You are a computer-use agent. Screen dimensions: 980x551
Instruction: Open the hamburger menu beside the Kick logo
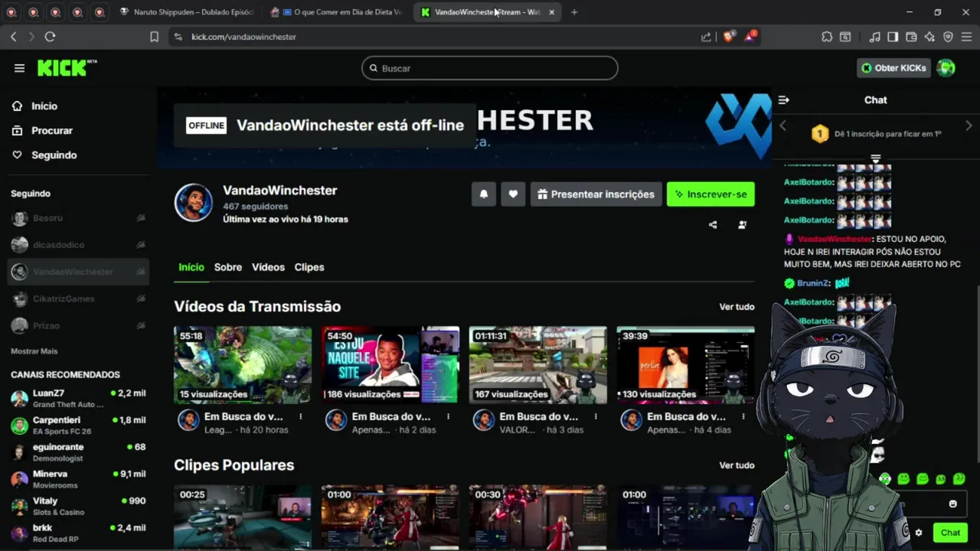click(19, 68)
